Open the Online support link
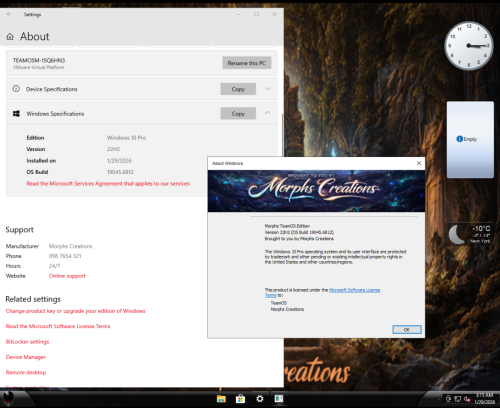This screenshot has height=408, width=500. (67, 276)
